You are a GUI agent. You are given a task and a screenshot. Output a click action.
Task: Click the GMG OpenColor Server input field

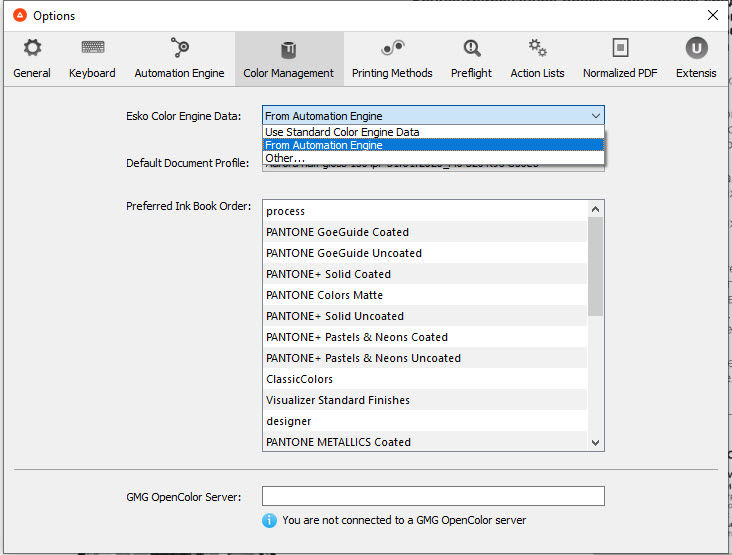433,496
